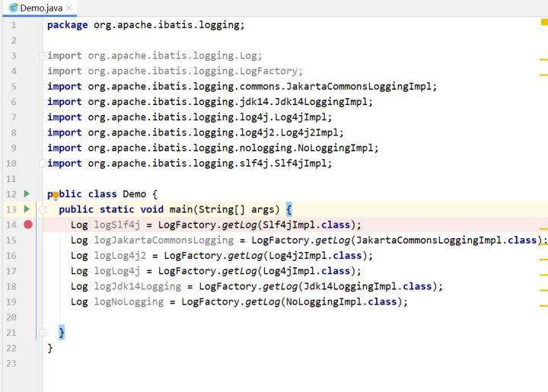Click the topmost yellow warning stripe mark
Image resolution: width=548 pixels, height=392 pixels.
click(543, 59)
